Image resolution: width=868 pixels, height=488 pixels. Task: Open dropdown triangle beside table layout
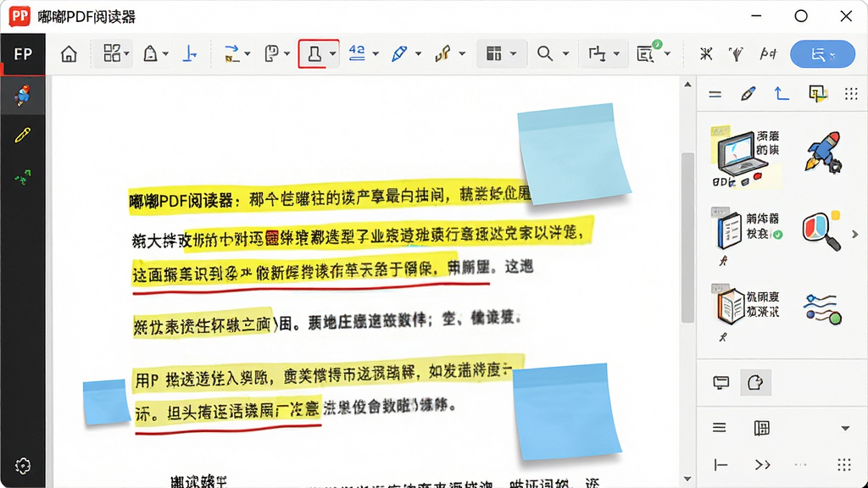(x=845, y=428)
